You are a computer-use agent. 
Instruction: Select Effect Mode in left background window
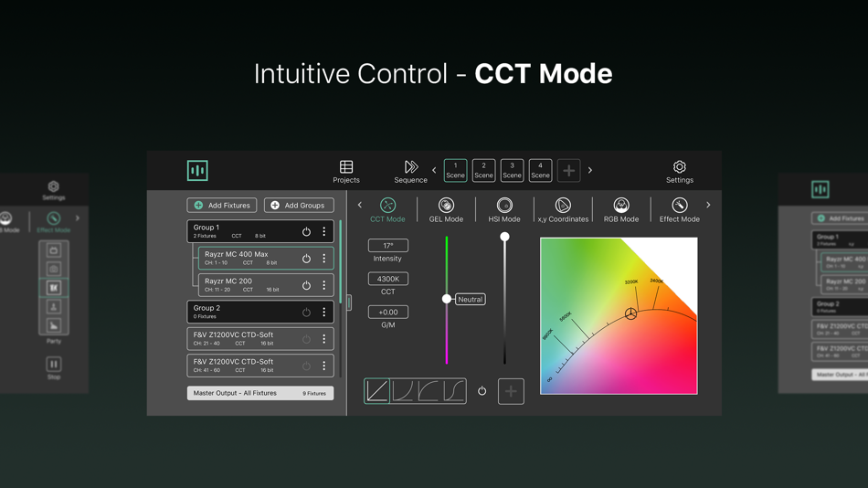53,221
